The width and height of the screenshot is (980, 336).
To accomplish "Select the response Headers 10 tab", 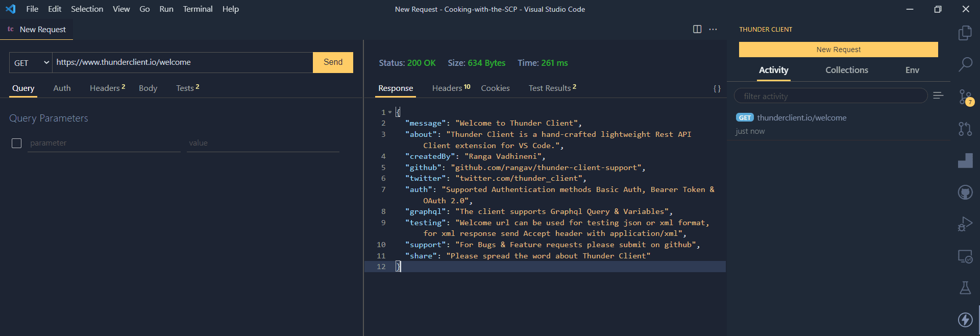I will coord(451,88).
